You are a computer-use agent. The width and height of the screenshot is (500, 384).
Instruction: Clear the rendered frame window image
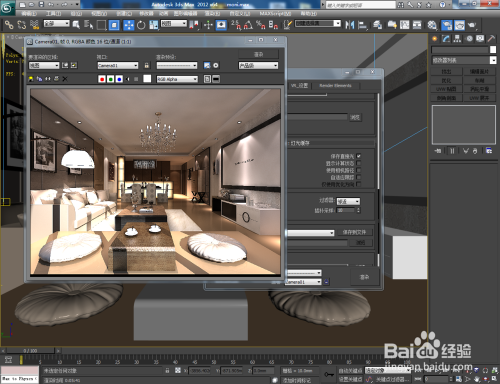tap(65, 79)
